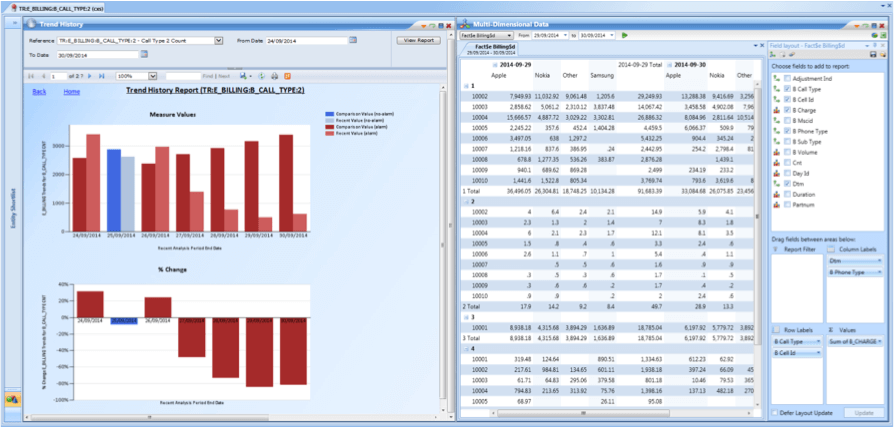Open the From Date calendar picker in Trend History

(353, 40)
